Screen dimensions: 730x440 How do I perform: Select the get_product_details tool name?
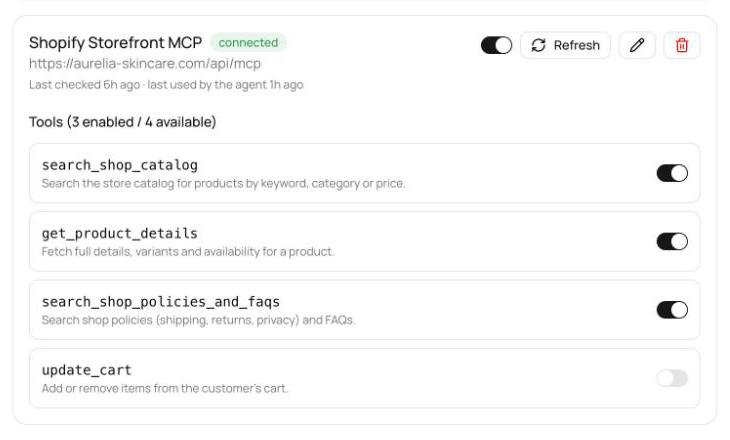(120, 233)
